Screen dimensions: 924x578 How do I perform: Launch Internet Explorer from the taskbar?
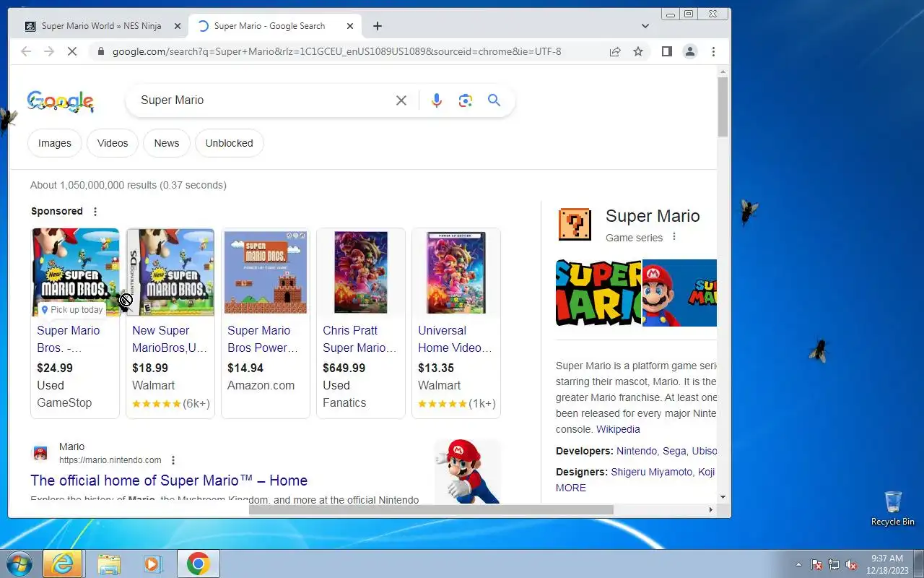(x=62, y=564)
